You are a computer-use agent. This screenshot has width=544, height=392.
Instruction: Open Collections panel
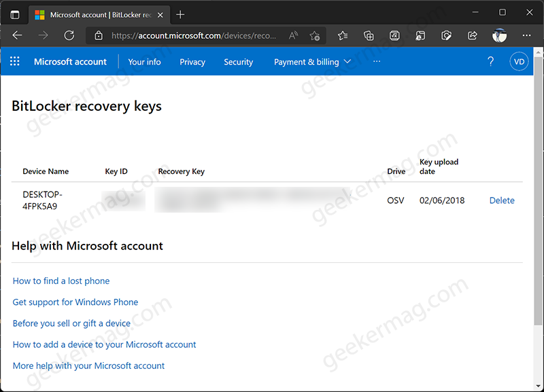(x=369, y=35)
